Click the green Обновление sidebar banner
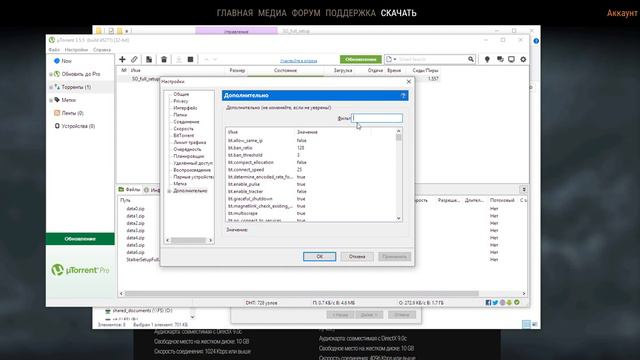Viewport: 640px width, 360px height. click(x=80, y=239)
